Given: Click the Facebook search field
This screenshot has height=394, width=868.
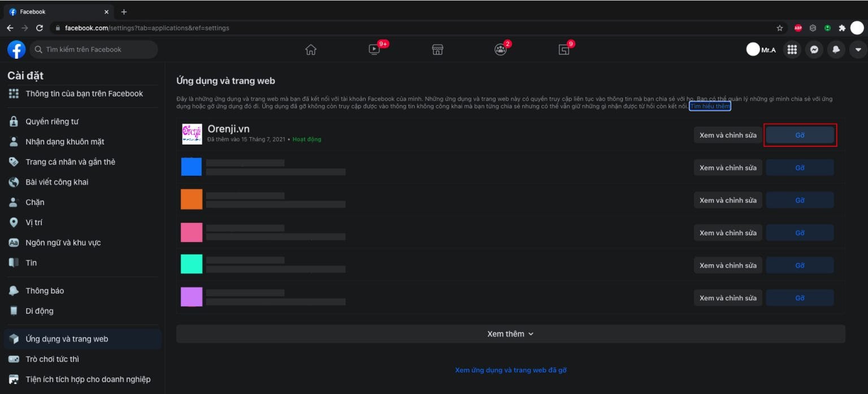Looking at the screenshot, I should [x=96, y=50].
